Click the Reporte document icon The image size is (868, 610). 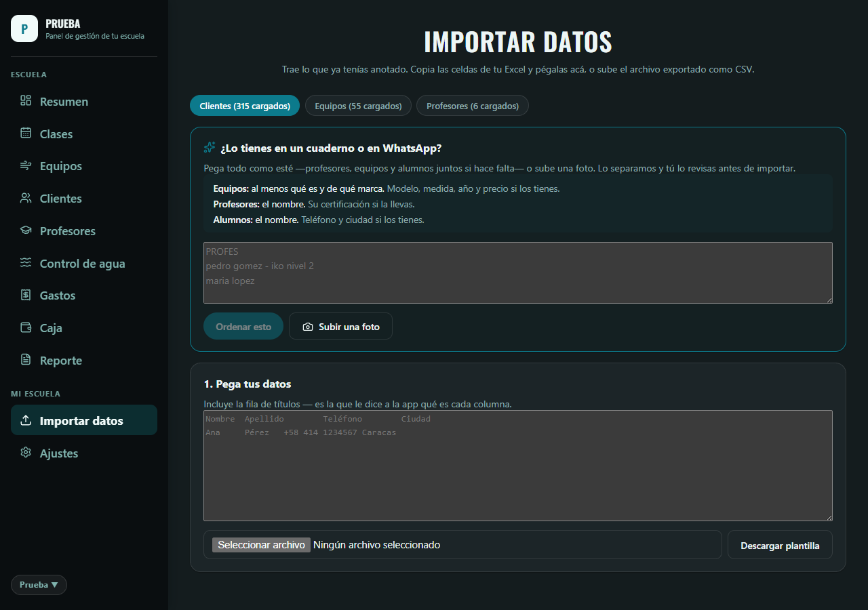point(26,360)
